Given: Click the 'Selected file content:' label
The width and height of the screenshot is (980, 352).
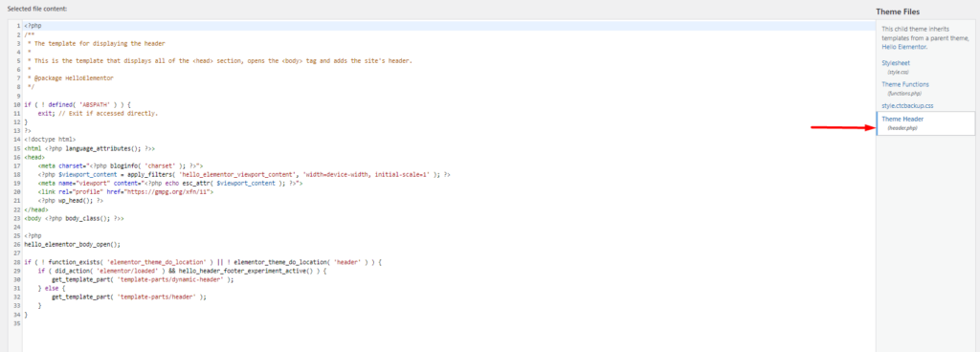Looking at the screenshot, I should (x=37, y=9).
